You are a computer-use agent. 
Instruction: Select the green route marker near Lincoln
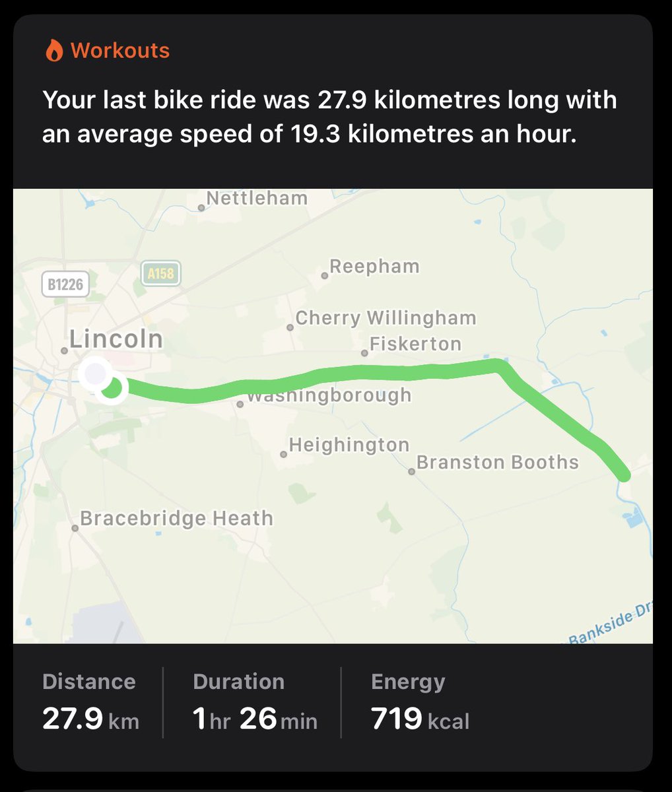114,387
